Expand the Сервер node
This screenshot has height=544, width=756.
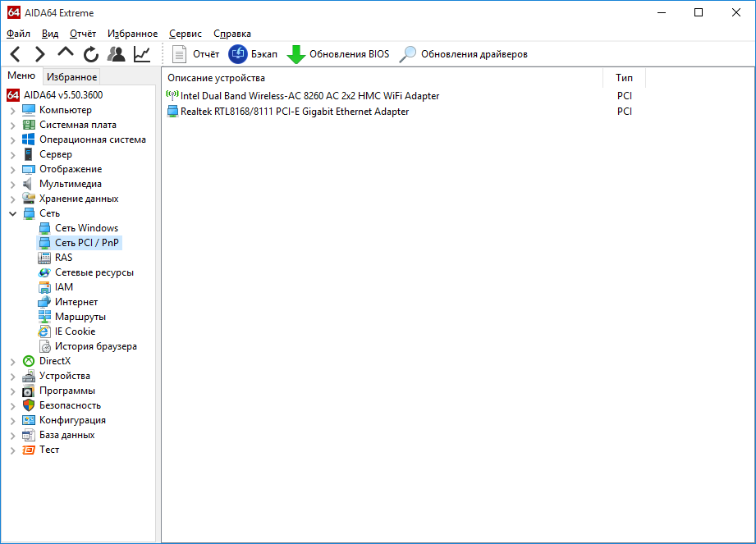[12, 155]
